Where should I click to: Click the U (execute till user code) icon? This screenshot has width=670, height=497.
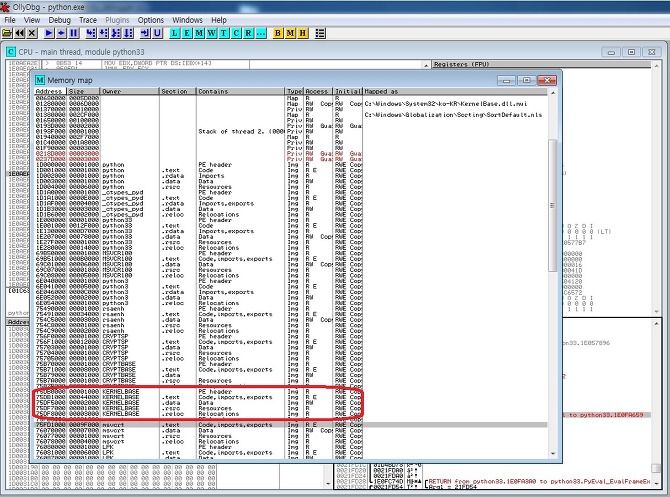point(157,33)
